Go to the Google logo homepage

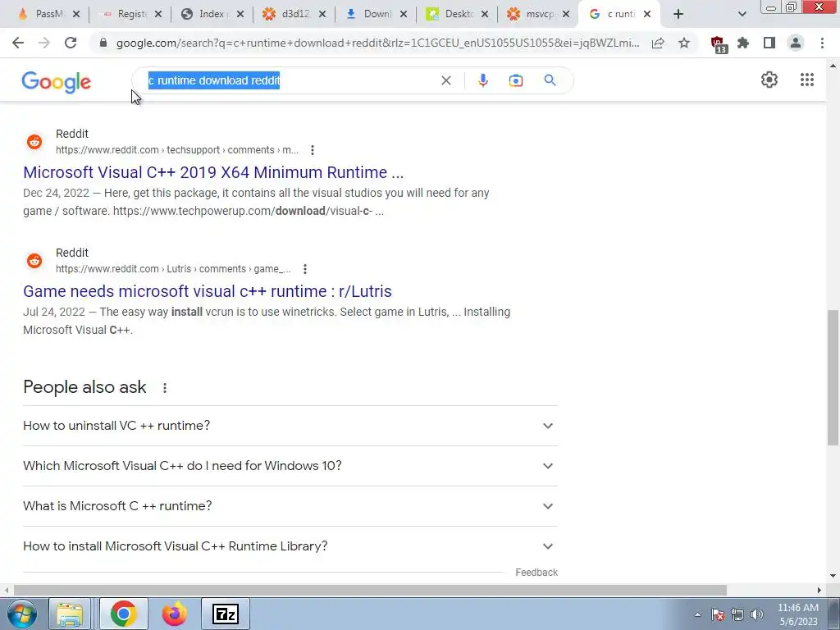(x=57, y=82)
